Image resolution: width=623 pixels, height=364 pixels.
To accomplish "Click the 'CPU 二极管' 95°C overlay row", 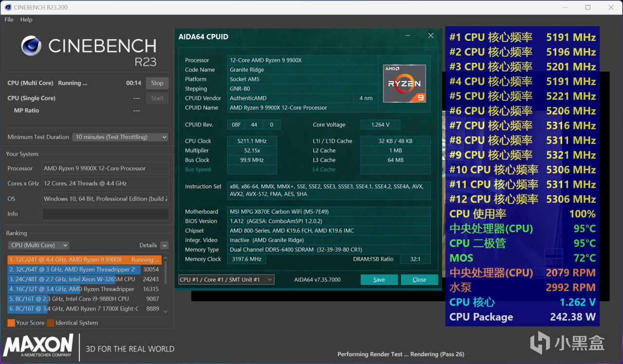I will [522, 243].
